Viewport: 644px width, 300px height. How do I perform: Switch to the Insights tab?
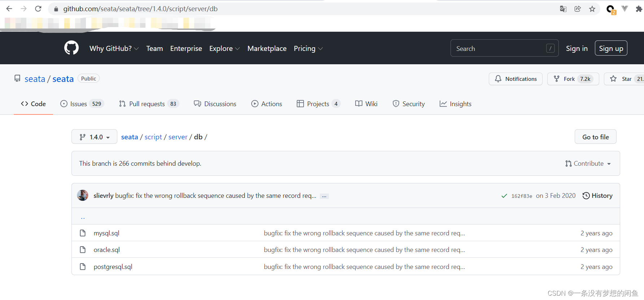tap(456, 104)
